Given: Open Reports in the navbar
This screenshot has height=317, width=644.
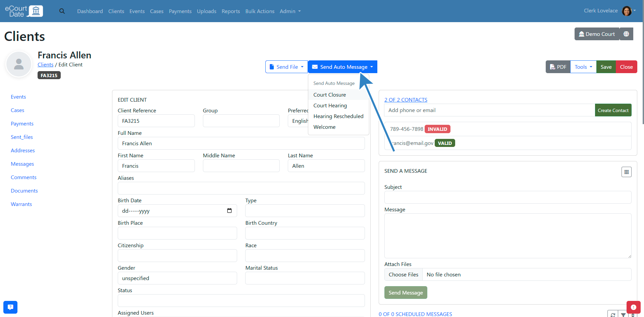Looking at the screenshot, I should (231, 11).
